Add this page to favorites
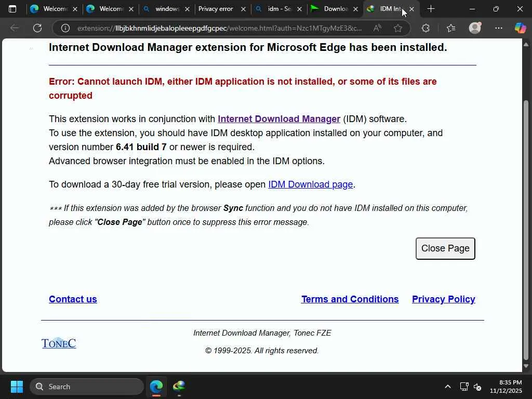This screenshot has height=399, width=532. (x=398, y=28)
